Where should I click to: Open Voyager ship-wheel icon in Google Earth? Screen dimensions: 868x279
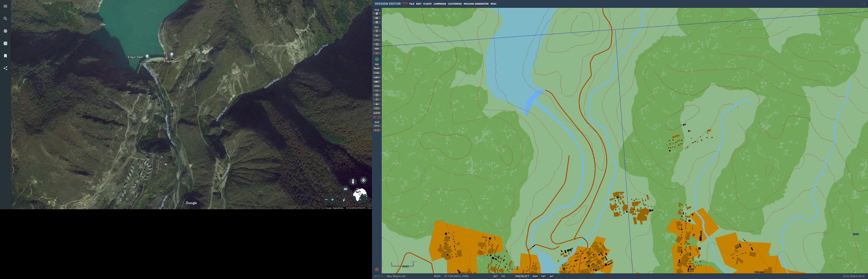click(x=5, y=31)
